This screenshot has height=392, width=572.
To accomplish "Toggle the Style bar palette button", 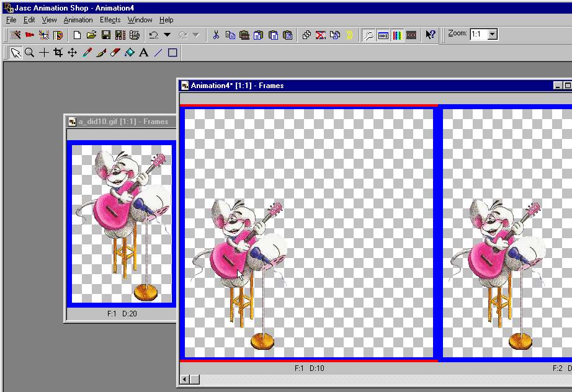I will click(383, 35).
